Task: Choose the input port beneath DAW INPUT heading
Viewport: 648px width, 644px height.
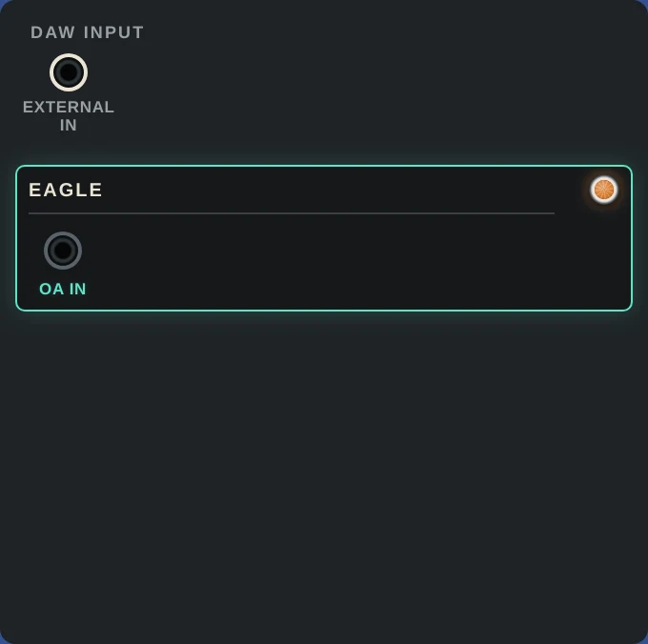Action: pos(69,72)
